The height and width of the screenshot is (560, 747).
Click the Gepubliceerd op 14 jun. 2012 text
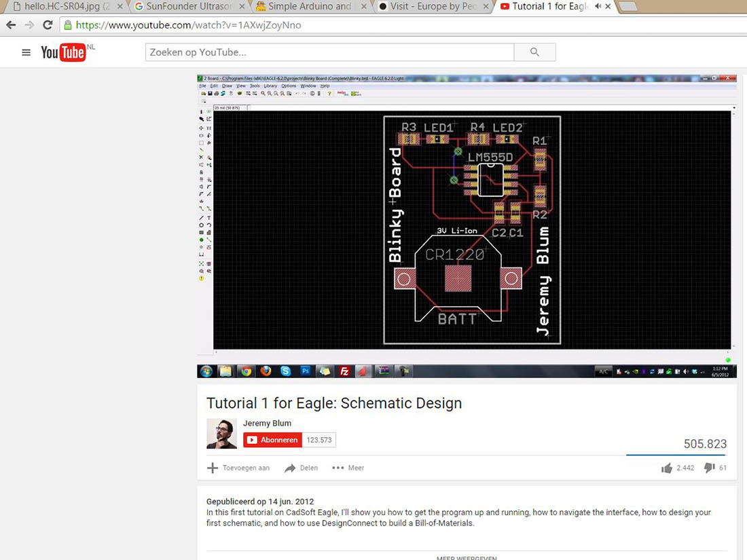tap(260, 502)
